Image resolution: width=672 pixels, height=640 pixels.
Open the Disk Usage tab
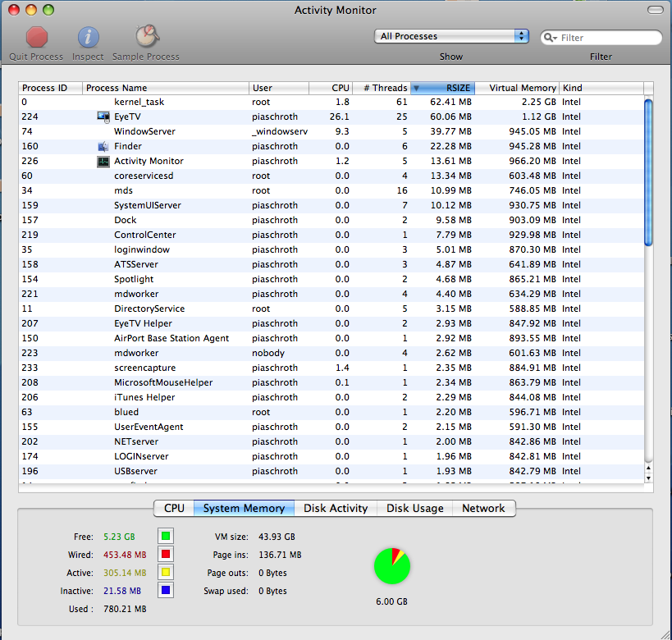pyautogui.click(x=415, y=509)
